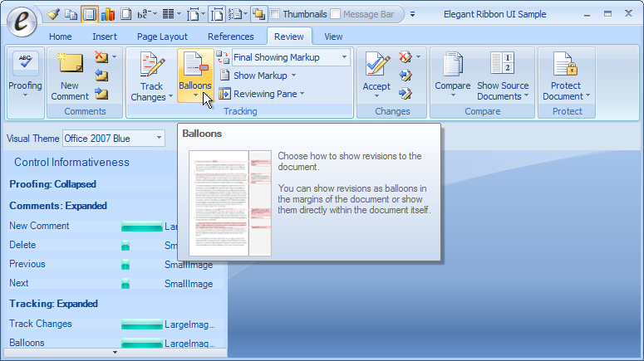644x361 pixels.
Task: Select the Track Changes row label in the panel
Action: [x=40, y=324]
